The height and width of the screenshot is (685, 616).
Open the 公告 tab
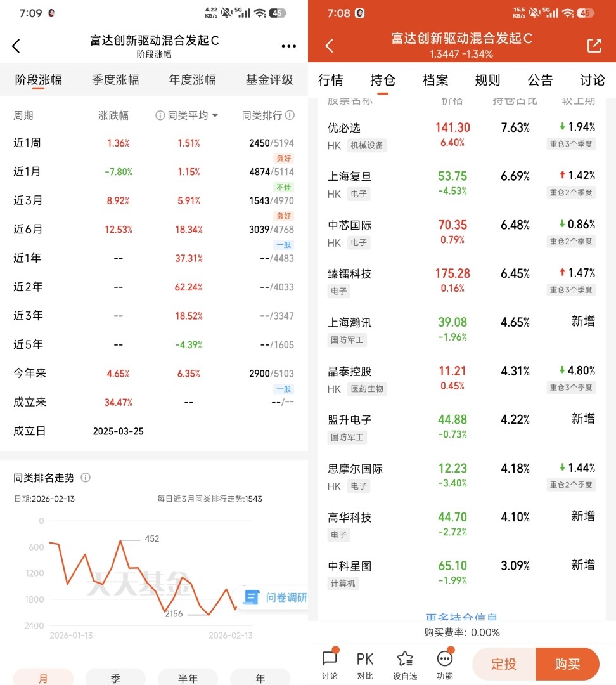540,80
